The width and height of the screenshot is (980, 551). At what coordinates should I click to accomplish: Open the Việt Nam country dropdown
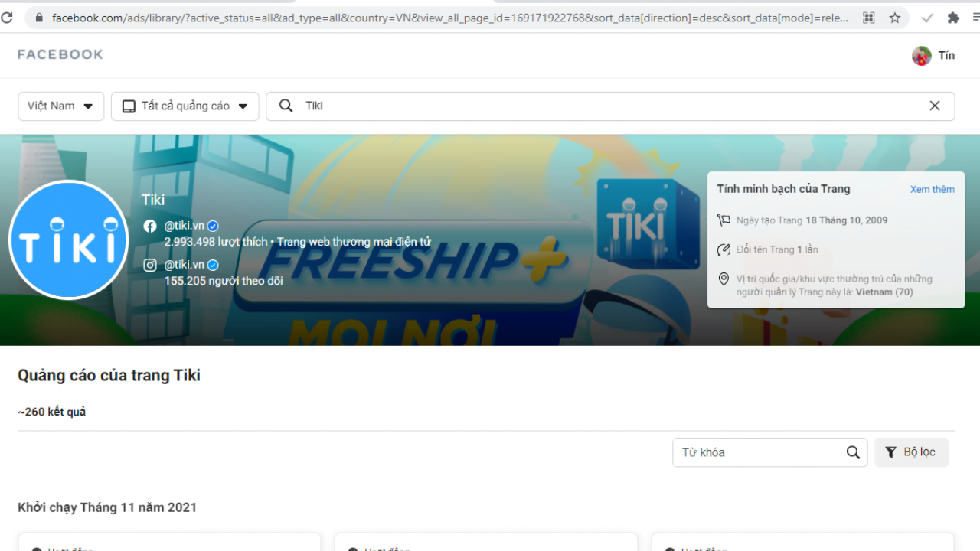click(61, 106)
